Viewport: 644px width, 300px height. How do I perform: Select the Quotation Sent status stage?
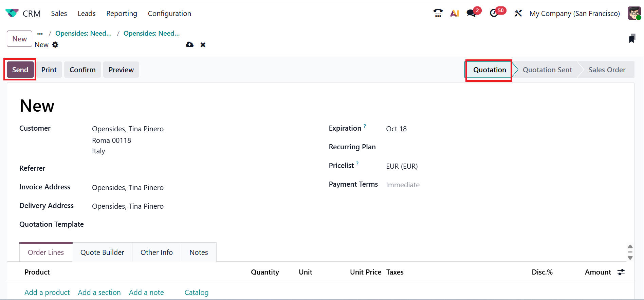547,70
